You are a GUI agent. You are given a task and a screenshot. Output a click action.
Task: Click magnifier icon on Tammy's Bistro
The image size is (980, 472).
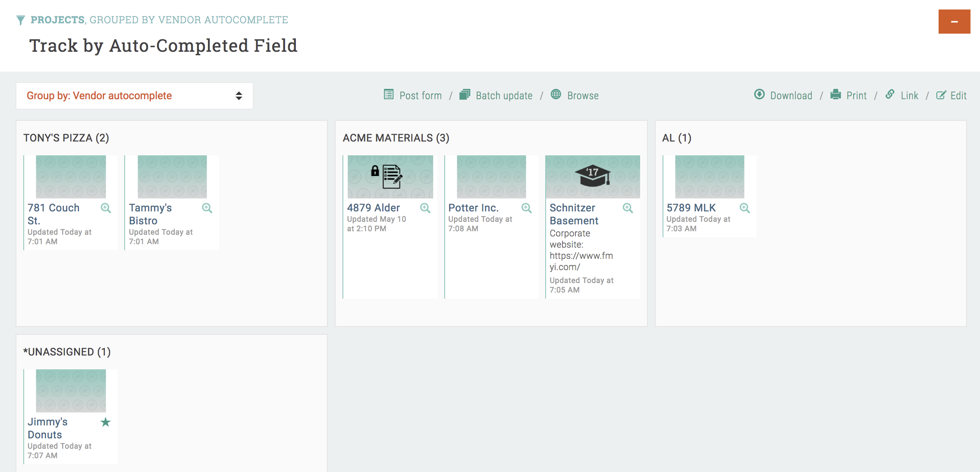[x=207, y=208]
